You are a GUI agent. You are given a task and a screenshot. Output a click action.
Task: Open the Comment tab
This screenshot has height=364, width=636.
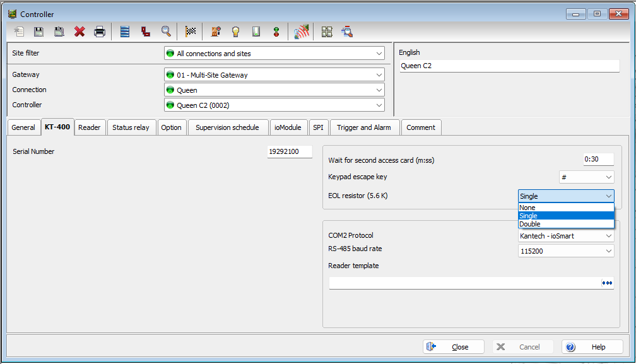tap(421, 127)
